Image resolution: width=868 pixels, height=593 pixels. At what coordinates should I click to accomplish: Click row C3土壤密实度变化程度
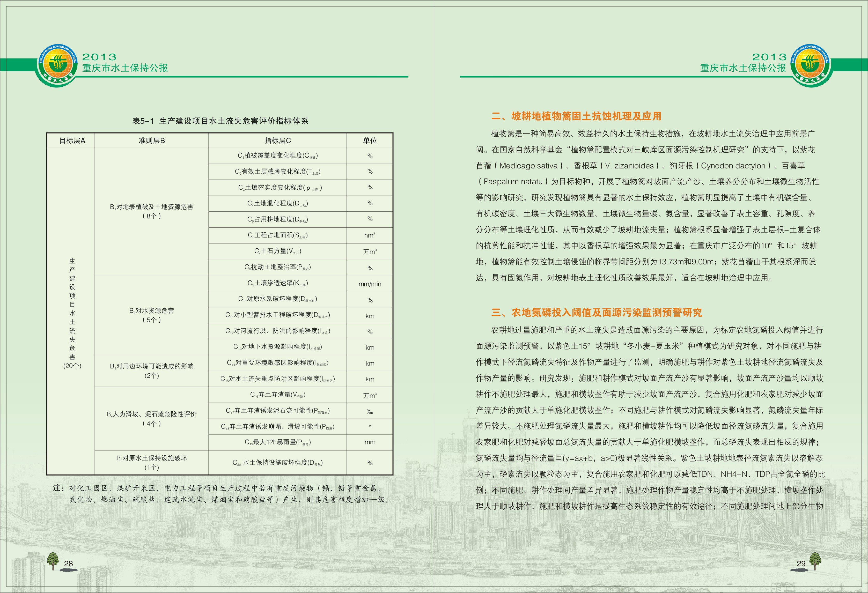click(277, 188)
